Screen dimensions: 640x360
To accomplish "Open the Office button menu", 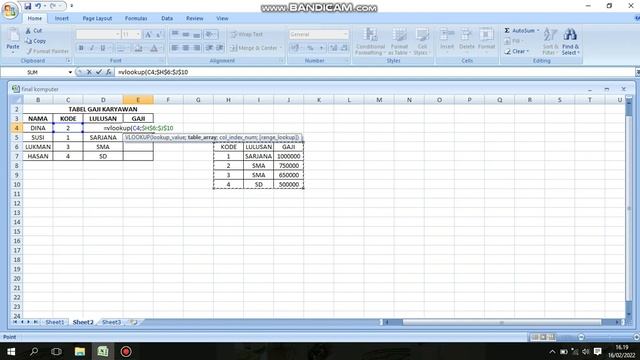I will coord(10,10).
